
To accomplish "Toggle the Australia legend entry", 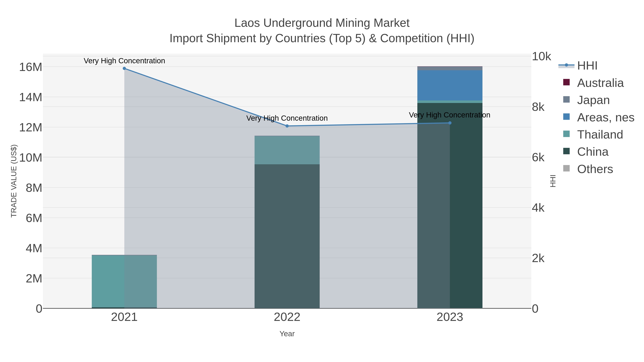I will (593, 83).
